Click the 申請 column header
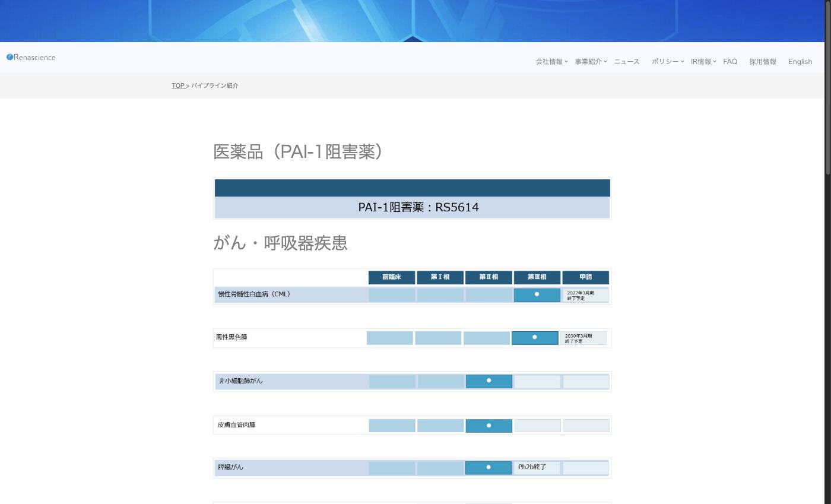831x504 pixels. tap(586, 277)
